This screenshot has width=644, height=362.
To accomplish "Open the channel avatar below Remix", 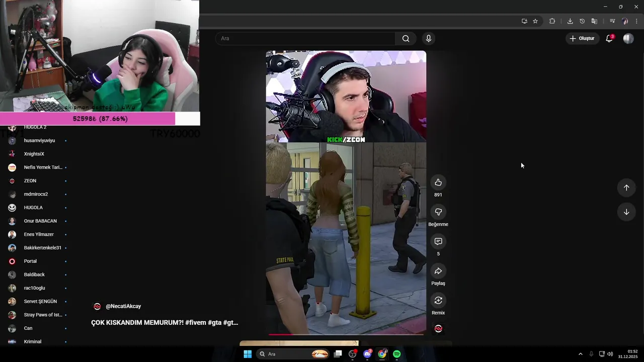I will (438, 329).
